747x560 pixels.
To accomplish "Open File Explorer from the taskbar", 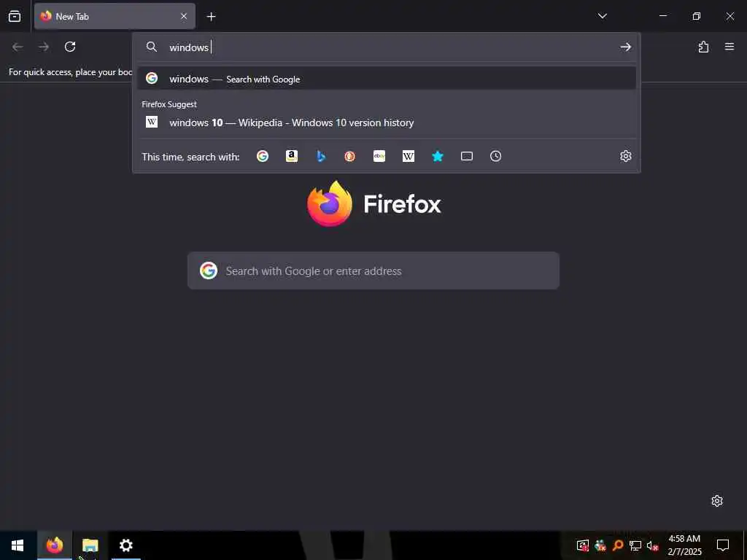I will 90,545.
